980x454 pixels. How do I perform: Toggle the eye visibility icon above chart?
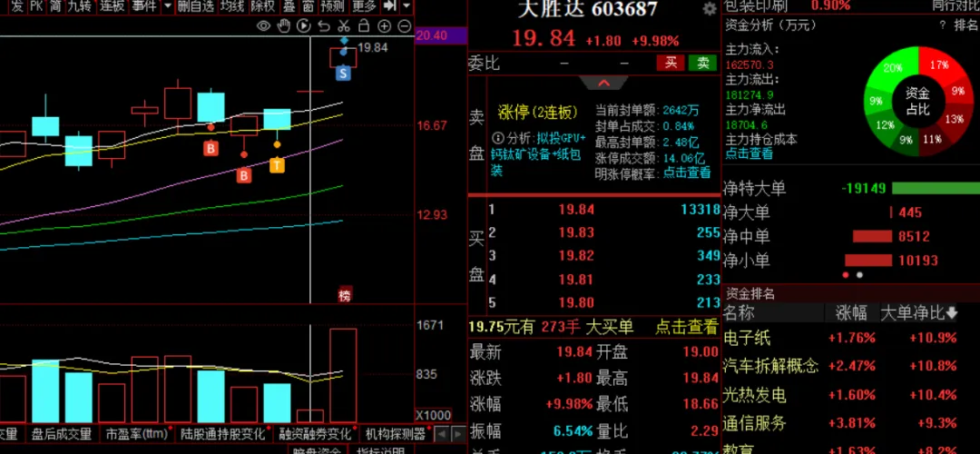click(x=264, y=26)
